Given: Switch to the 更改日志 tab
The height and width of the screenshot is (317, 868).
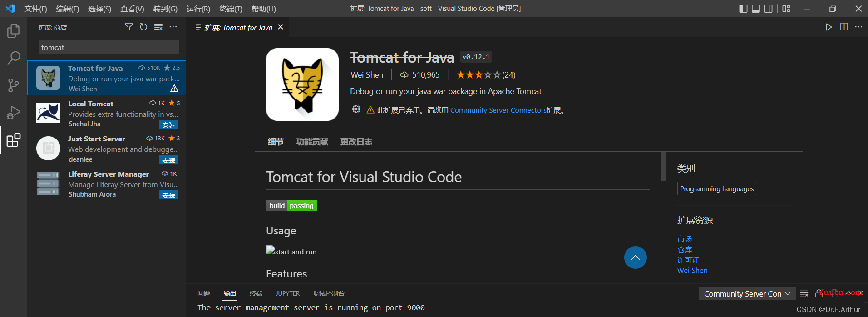Looking at the screenshot, I should point(356,142).
